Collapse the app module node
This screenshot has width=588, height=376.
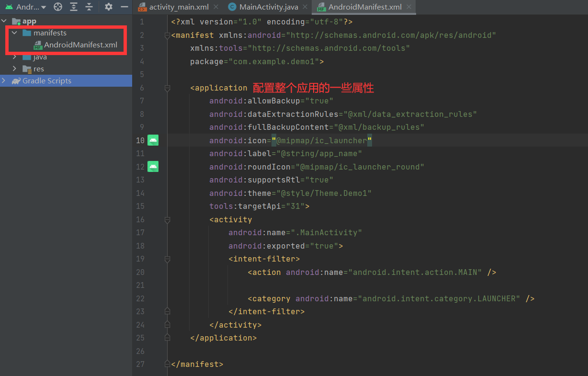(4, 21)
